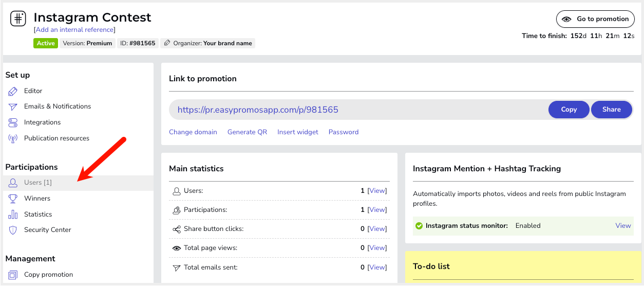The height and width of the screenshot is (286, 644).
Task: Click the eye icon in Go to promotion
Action: click(566, 19)
